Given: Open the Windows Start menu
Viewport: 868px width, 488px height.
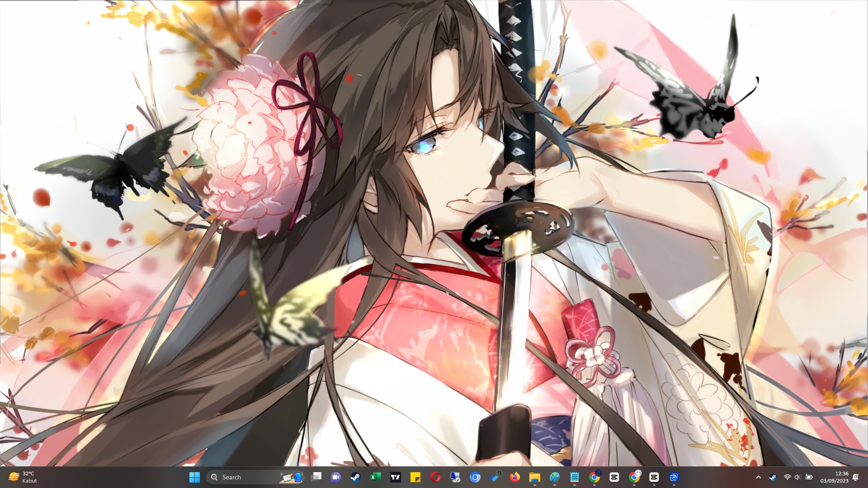Looking at the screenshot, I should 194,477.
